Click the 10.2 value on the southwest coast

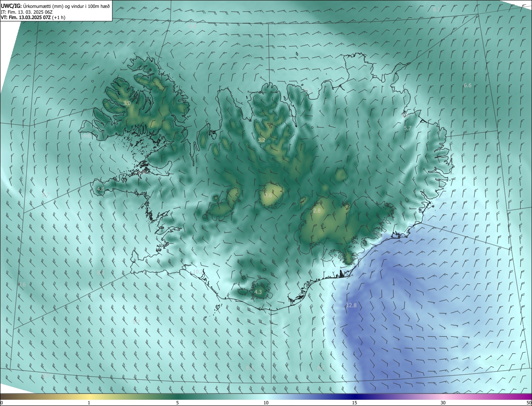point(198,271)
